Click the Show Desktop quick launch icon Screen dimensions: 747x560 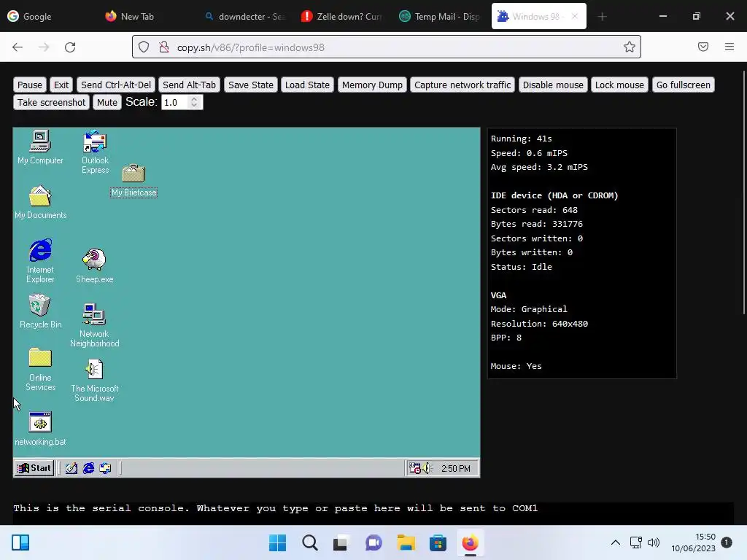(x=71, y=468)
